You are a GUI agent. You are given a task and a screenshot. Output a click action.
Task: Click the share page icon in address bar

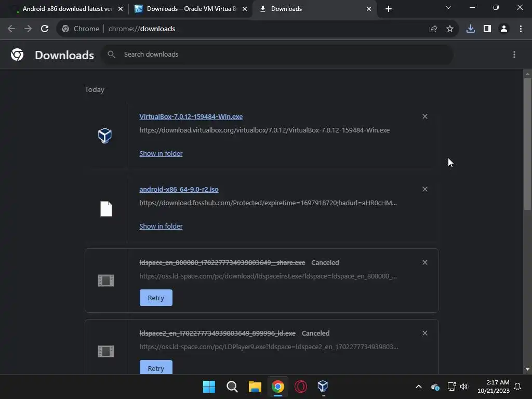tap(433, 29)
